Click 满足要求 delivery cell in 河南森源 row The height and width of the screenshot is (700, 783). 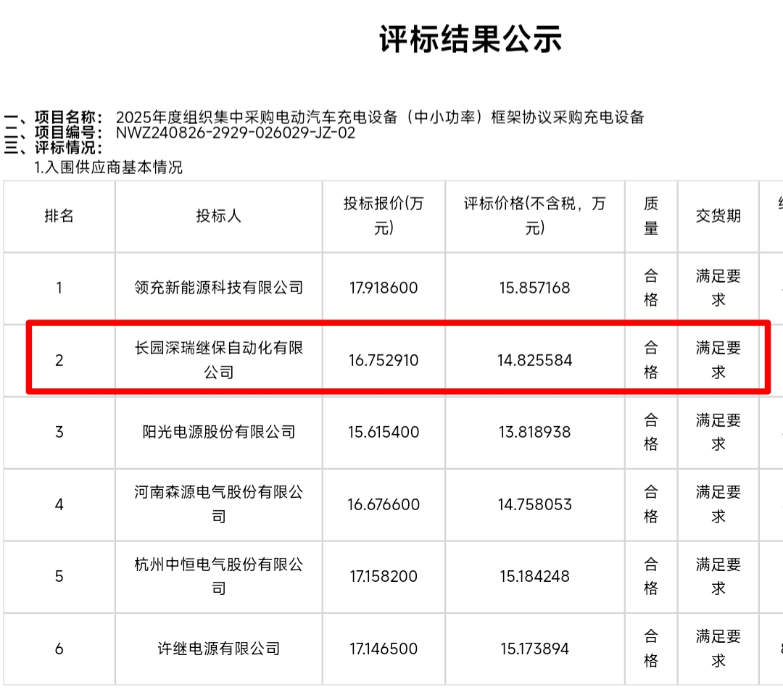718,504
